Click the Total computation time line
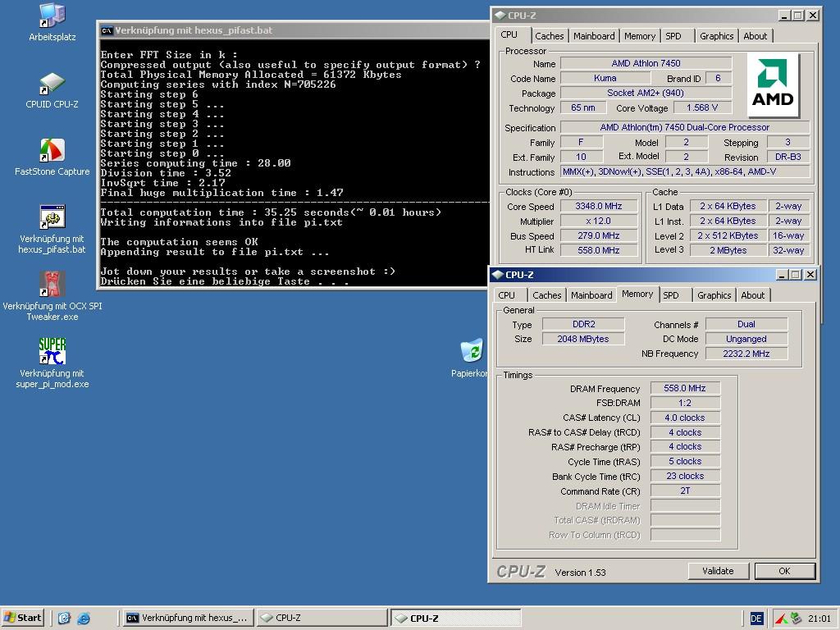 271,212
